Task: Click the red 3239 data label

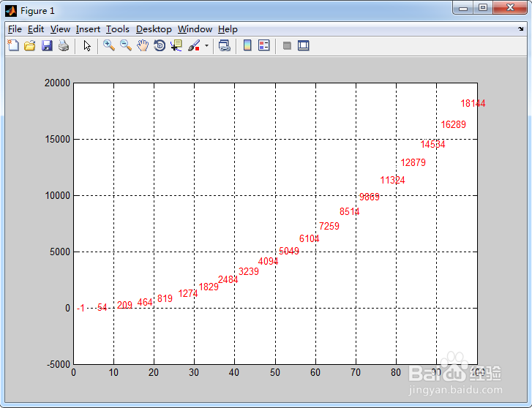Action: tap(249, 271)
